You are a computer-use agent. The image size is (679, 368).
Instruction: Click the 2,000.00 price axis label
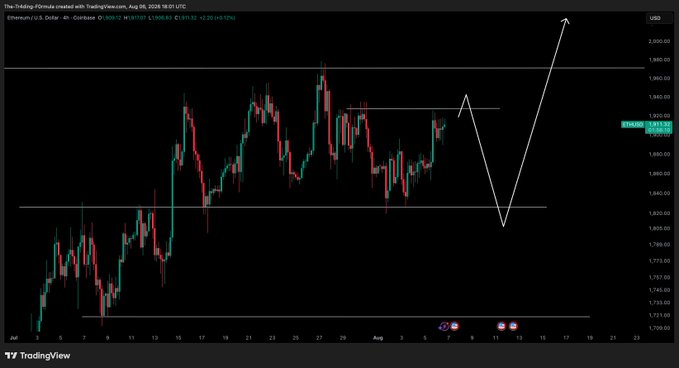[x=659, y=41]
